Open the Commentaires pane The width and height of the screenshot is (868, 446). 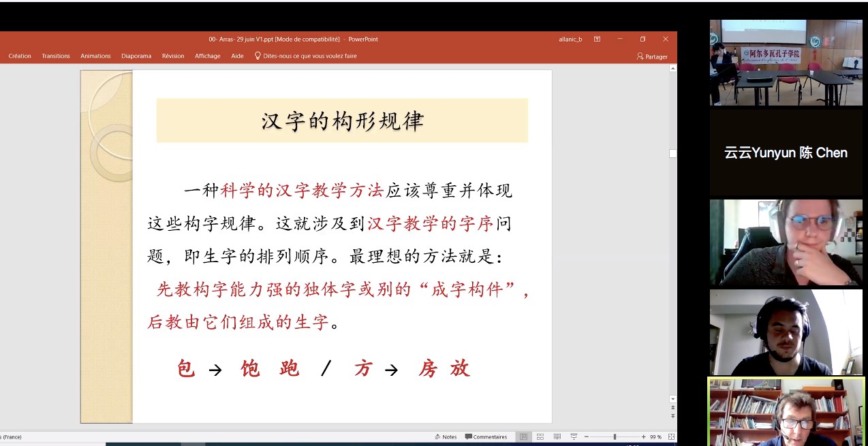point(486,436)
